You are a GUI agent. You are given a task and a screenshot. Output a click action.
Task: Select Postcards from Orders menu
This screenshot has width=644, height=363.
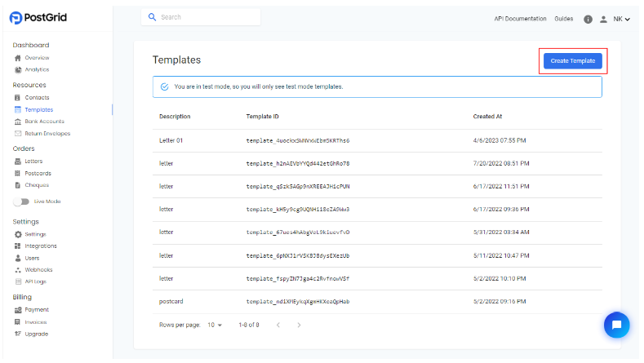coord(38,173)
